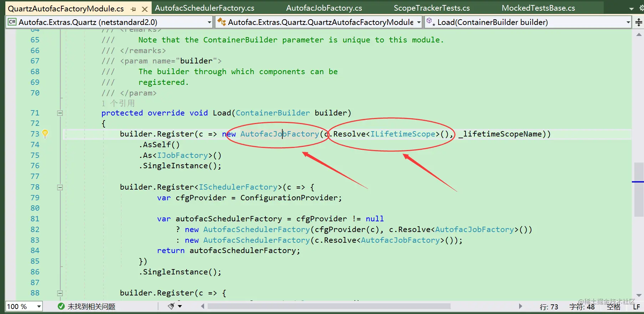The width and height of the screenshot is (644, 314).
Task: Open the MockedTestsBase.cs tab
Action: coord(538,8)
